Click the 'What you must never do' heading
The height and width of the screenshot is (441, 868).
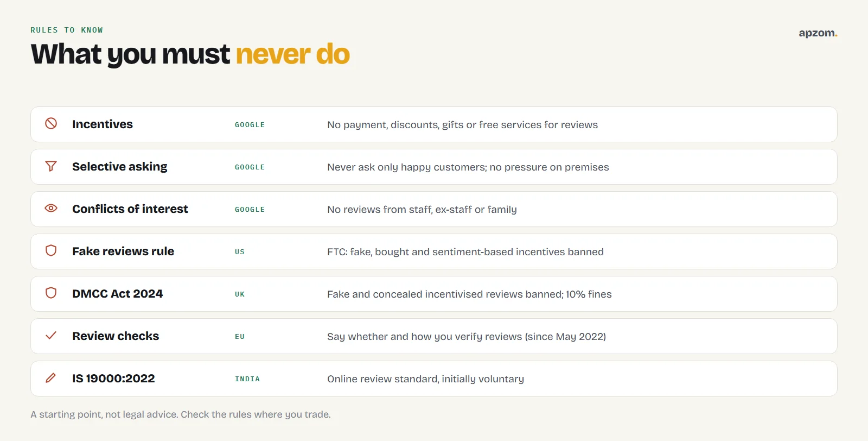(190, 54)
